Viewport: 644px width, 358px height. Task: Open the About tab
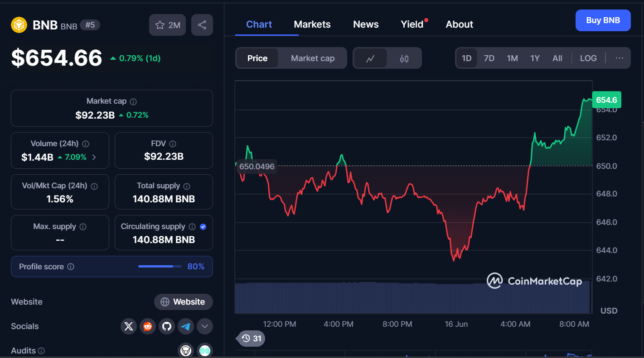460,24
